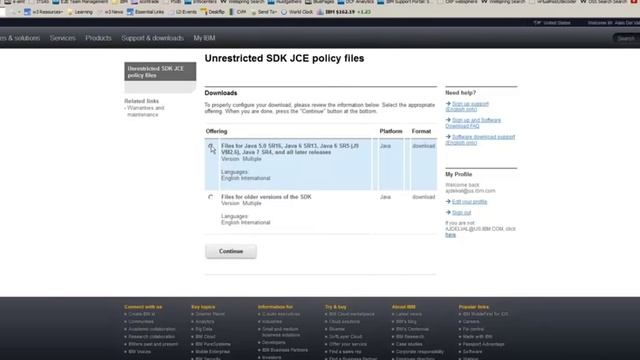Viewport: 640px width, 360px height.
Task: Open the Fix central footer link
Action: [x=473, y=329]
